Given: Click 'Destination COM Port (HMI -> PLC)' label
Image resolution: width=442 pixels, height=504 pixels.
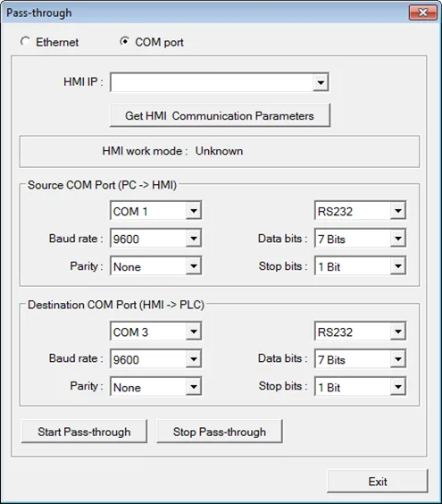Looking at the screenshot, I should [116, 305].
